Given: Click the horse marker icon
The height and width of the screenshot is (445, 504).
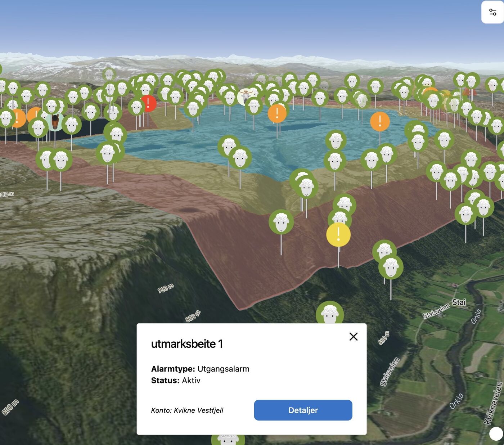Looking at the screenshot, I should tap(55, 122).
